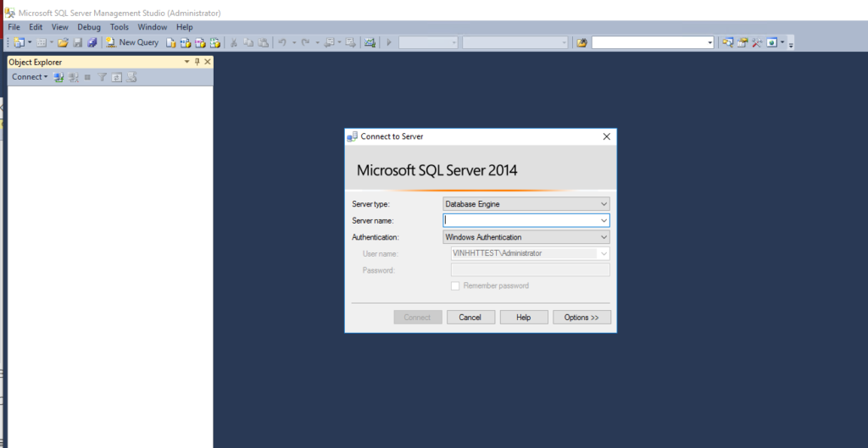The width and height of the screenshot is (868, 448).
Task: Close the Object Explorer panel
Action: (208, 62)
